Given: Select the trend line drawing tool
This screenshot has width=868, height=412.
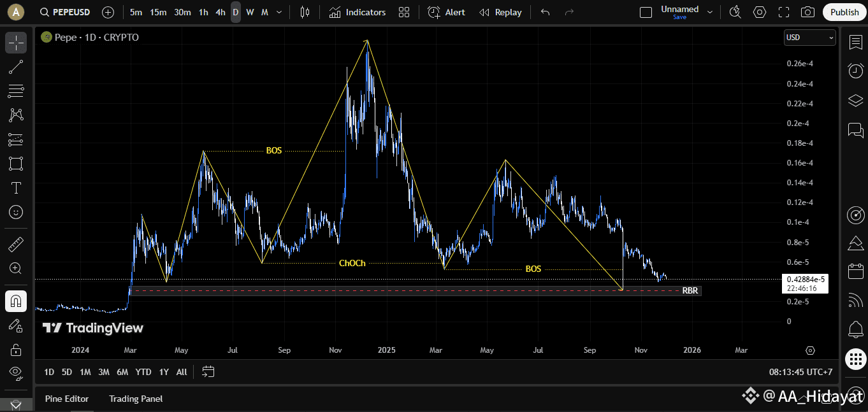Looking at the screenshot, I should (16, 67).
